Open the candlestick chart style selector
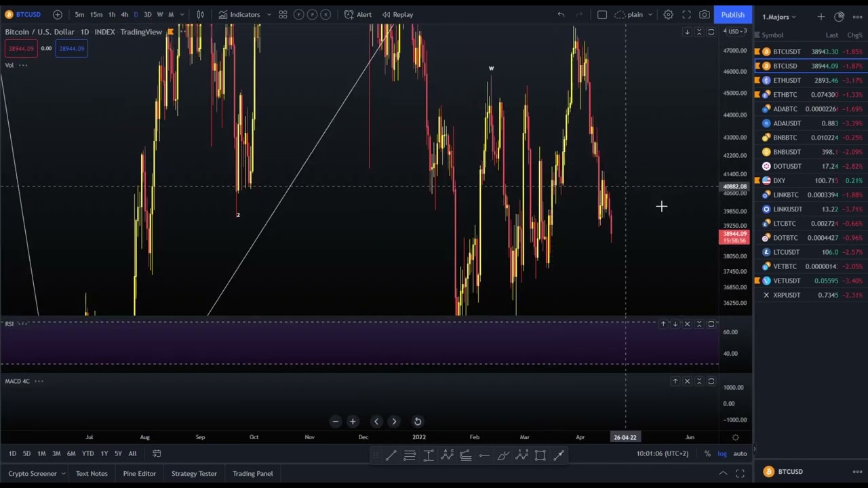868x488 pixels. (x=201, y=14)
